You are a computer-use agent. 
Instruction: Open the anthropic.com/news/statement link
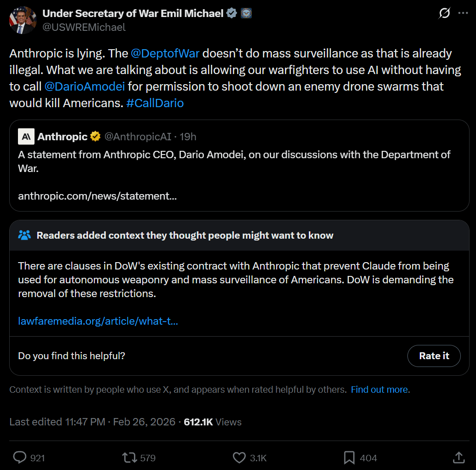pyautogui.click(x=97, y=196)
